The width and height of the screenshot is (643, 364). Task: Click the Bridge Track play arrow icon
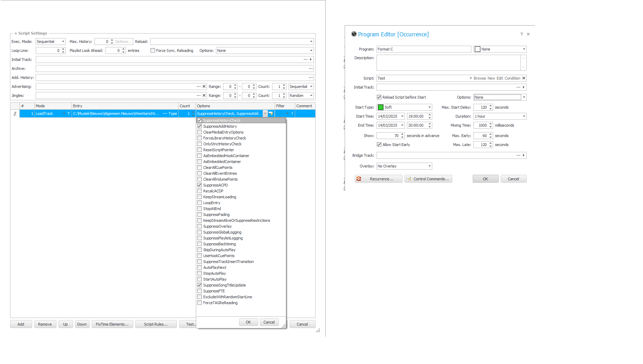pos(524,155)
